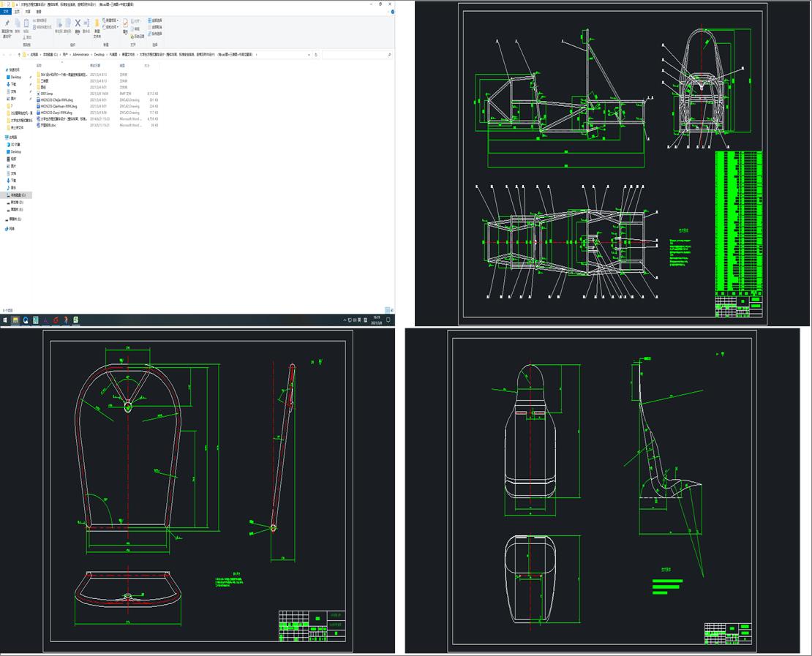Expand the address bar history dropdown

click(x=309, y=55)
